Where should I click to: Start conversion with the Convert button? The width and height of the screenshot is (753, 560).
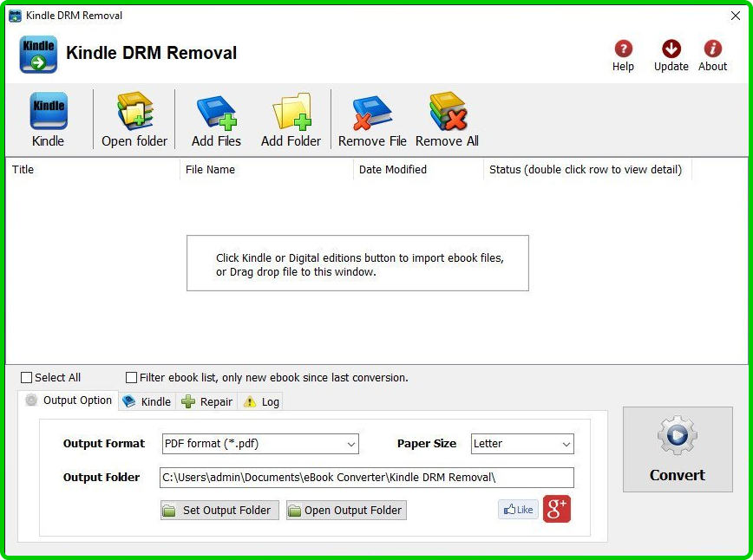click(678, 449)
